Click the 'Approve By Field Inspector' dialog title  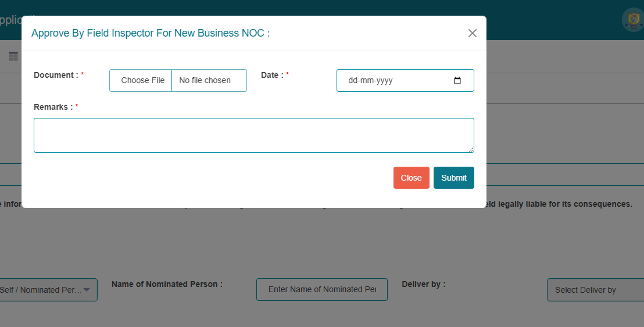coord(150,33)
